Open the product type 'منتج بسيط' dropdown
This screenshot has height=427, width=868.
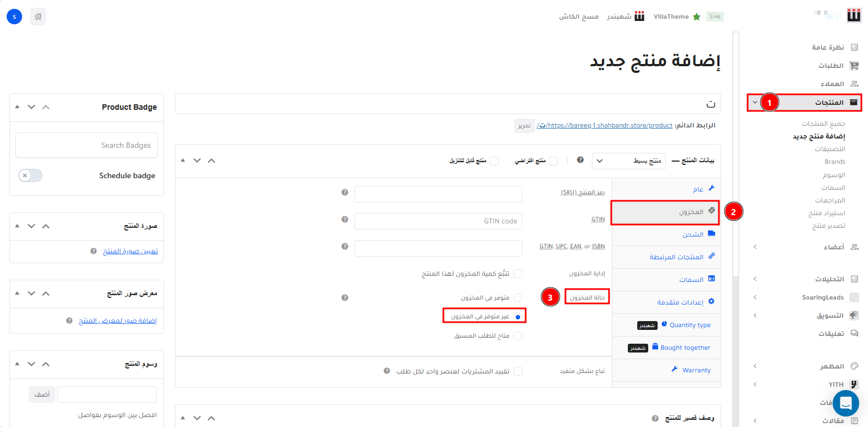pos(628,161)
